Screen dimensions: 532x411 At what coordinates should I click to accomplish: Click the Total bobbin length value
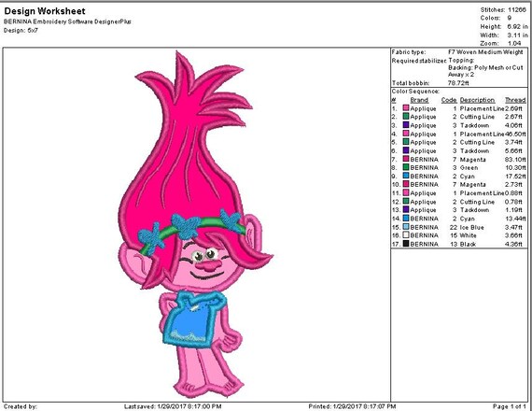458,83
